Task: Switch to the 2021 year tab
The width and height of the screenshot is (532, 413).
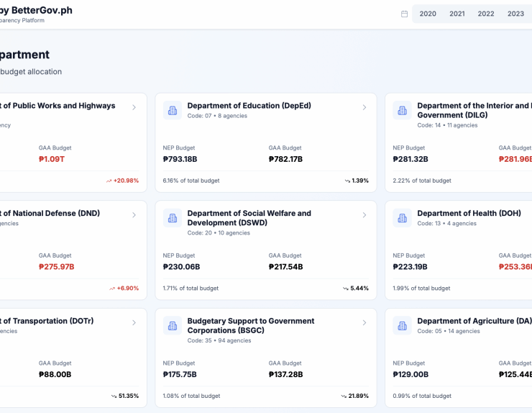Action: click(457, 14)
